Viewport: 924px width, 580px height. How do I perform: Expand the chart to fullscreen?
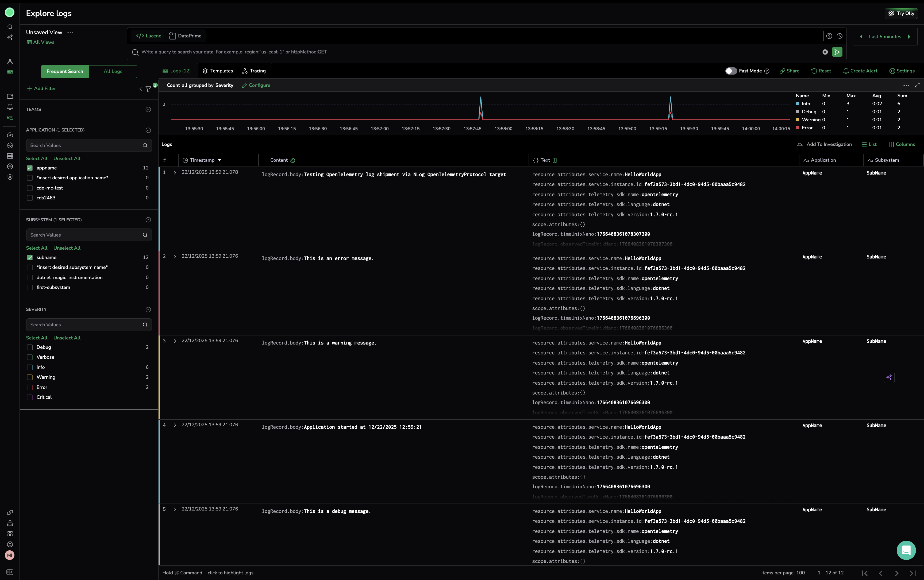(917, 85)
